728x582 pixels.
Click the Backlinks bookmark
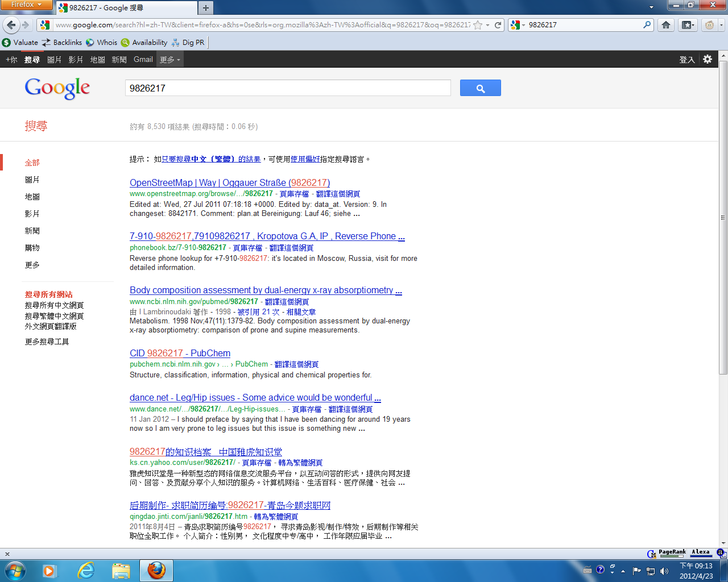pos(62,43)
